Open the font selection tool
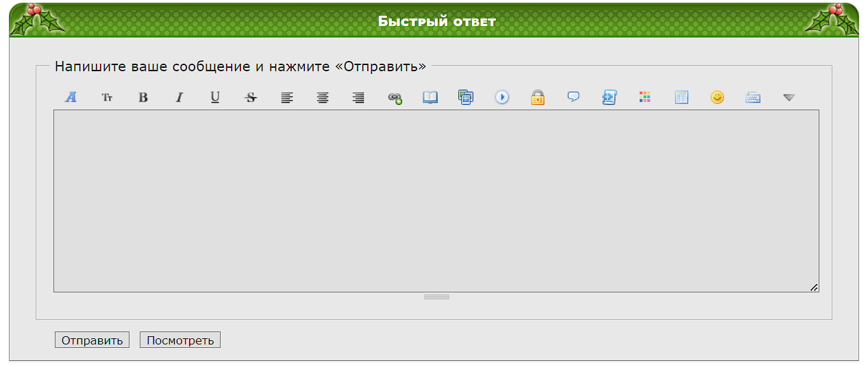Viewport: 868px width, 365px height. [71, 97]
